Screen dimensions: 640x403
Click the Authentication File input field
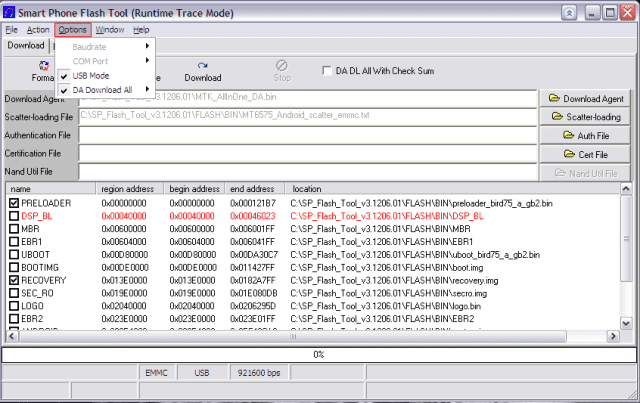308,135
